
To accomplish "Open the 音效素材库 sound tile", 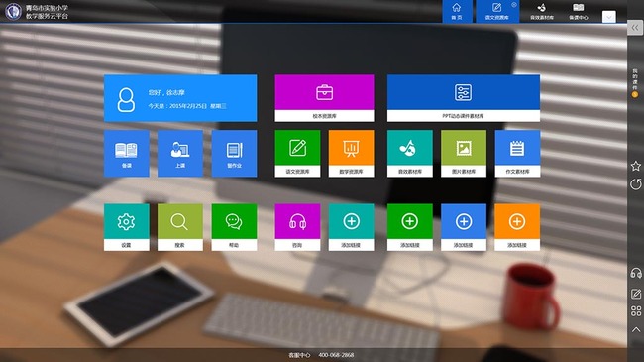I will coord(409,154).
